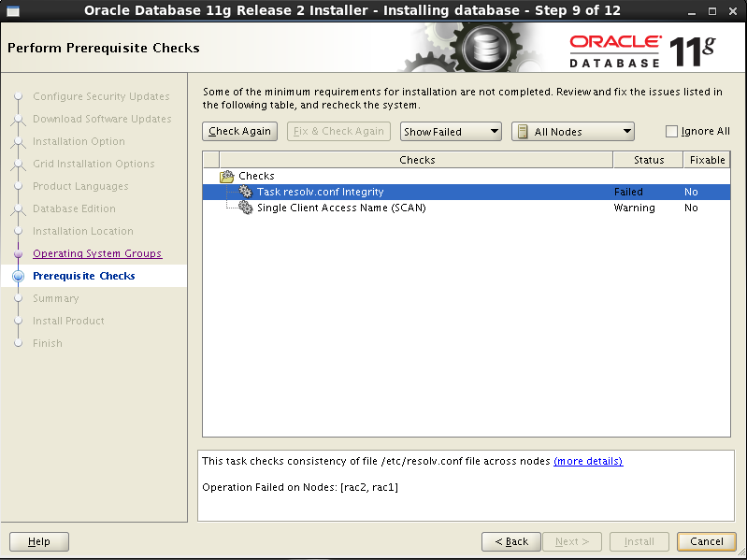Screen dimensions: 747x560
Task: Click the disabled Install button
Action: (639, 541)
